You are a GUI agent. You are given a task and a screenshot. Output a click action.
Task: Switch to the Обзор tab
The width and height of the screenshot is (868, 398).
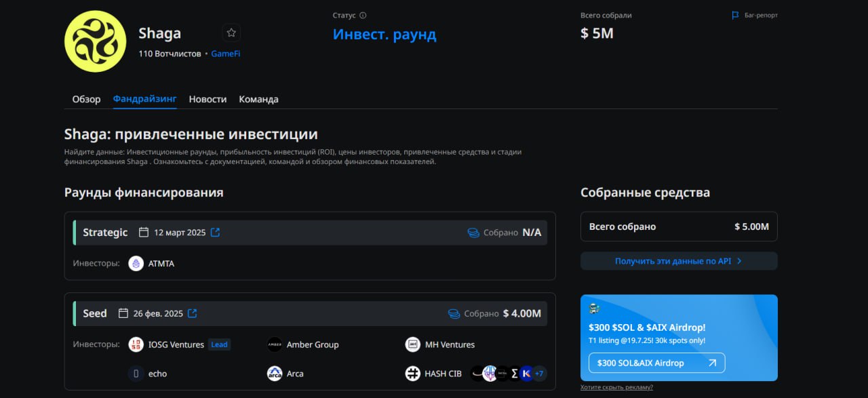click(87, 99)
